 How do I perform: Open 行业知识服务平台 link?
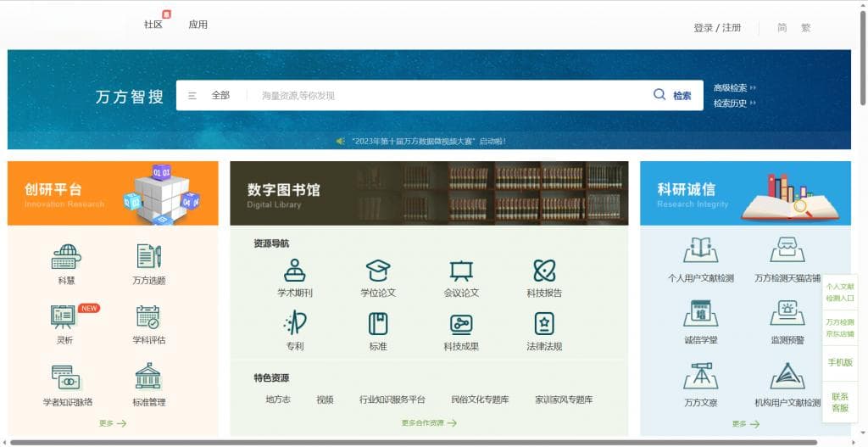point(392,400)
